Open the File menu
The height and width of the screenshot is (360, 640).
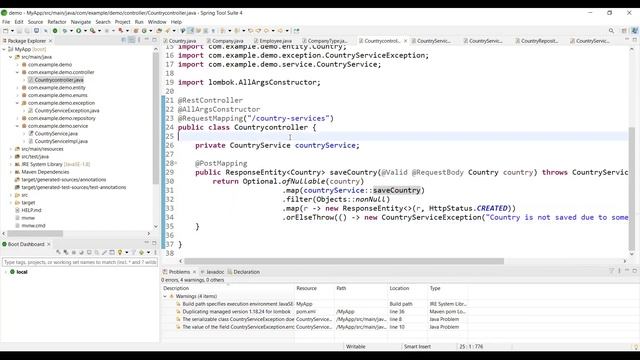6,22
